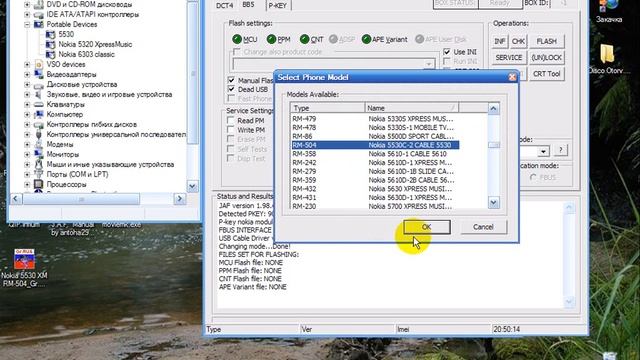
Task: Click the IDE ATA/ATAPI controllers icon
Action: tap(39, 15)
